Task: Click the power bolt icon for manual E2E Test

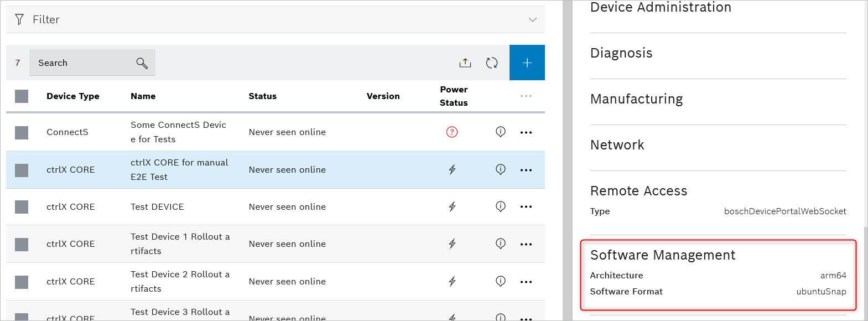Action: point(452,169)
